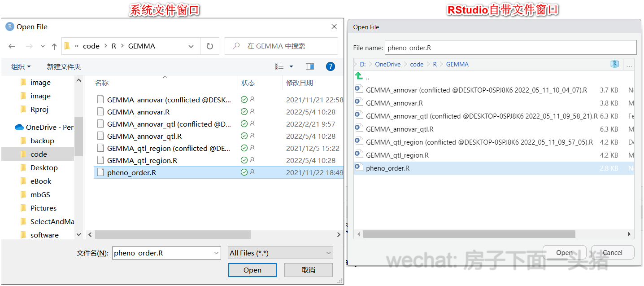Open the All Files (*.*) type dropdown
The height and width of the screenshot is (286, 644).
pyautogui.click(x=280, y=253)
